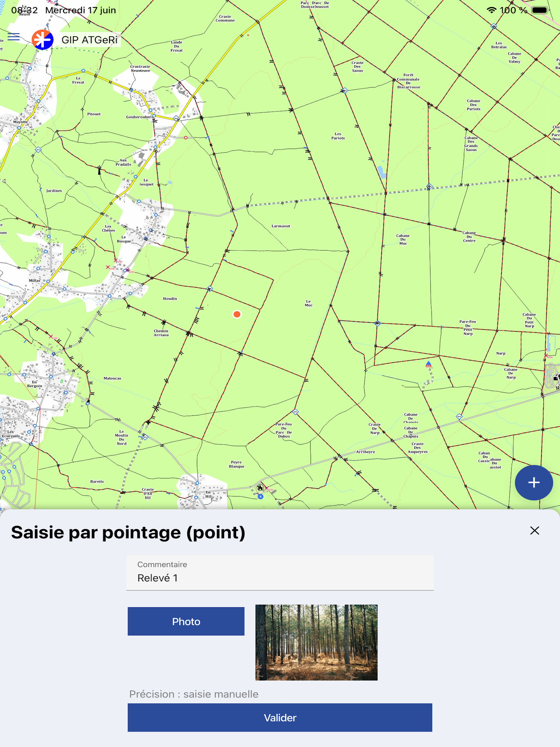The height and width of the screenshot is (747, 560).
Task: Tap the Valider button
Action: pos(280,718)
